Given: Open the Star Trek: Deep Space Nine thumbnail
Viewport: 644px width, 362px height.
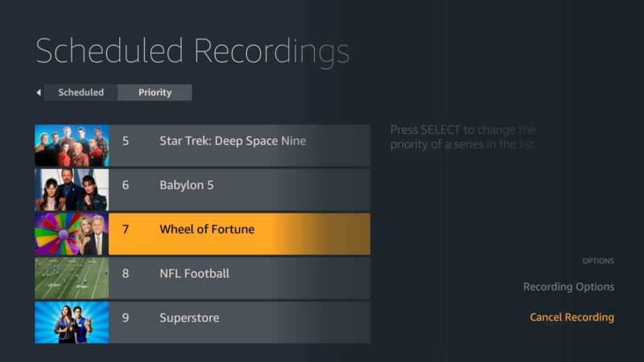Looking at the screenshot, I should (72, 146).
